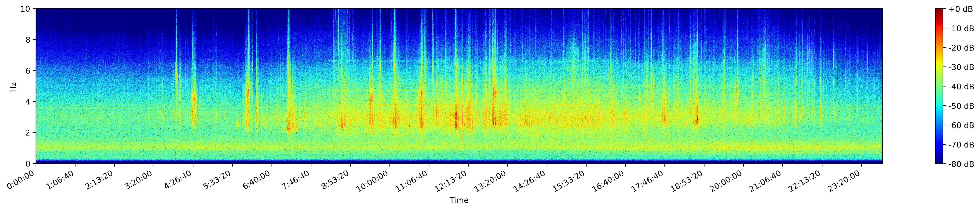Click the Hz y-axis title
Viewport: 980px width, 210px height.
pos(13,86)
